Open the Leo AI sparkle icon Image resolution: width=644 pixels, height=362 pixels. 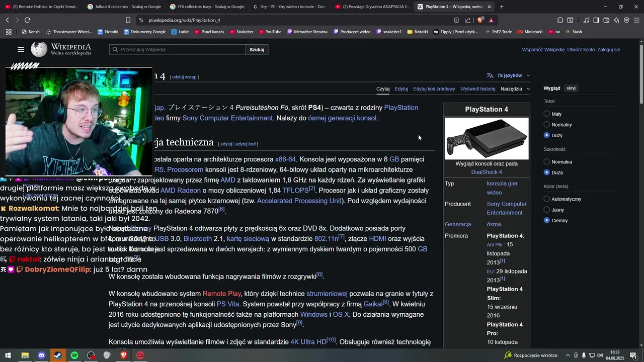tap(617, 20)
